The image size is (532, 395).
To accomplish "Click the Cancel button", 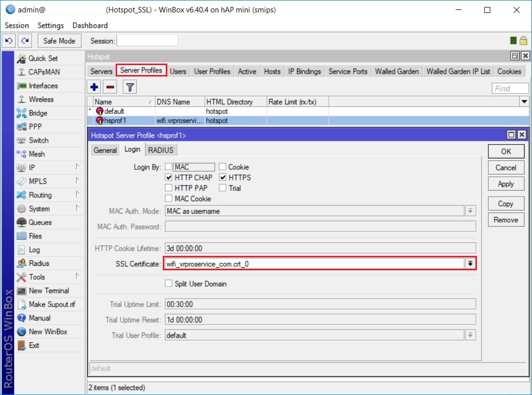I will [506, 168].
